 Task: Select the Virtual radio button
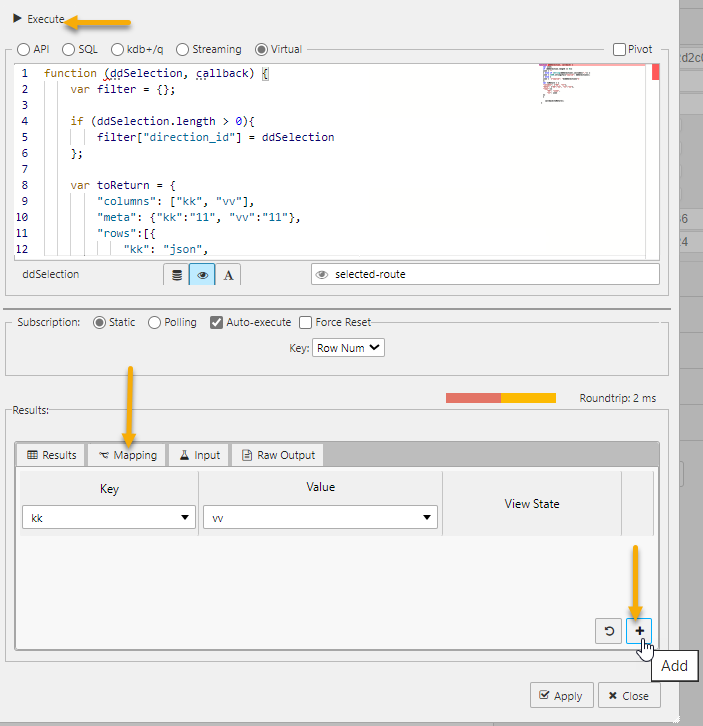261,50
